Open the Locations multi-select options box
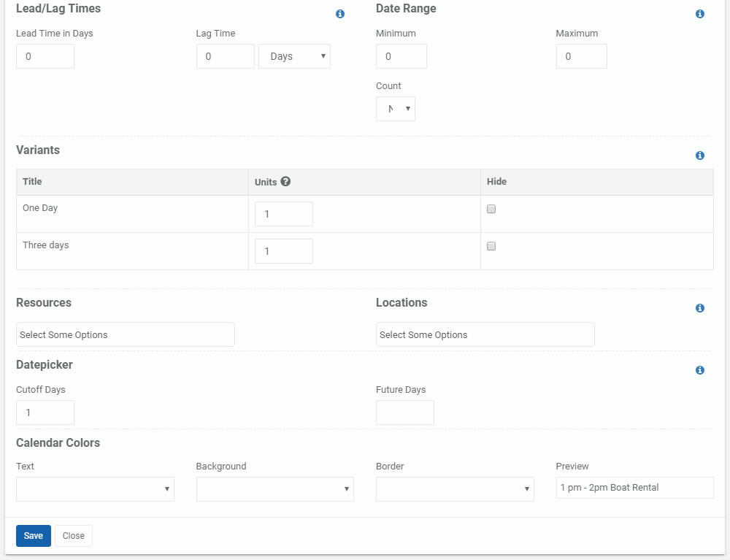Screen dimensions: 730x560 485,334
